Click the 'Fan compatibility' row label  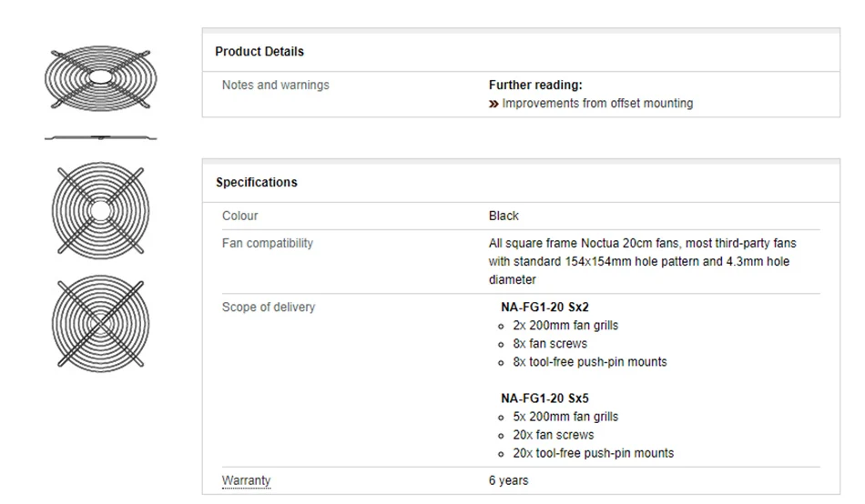(x=268, y=244)
